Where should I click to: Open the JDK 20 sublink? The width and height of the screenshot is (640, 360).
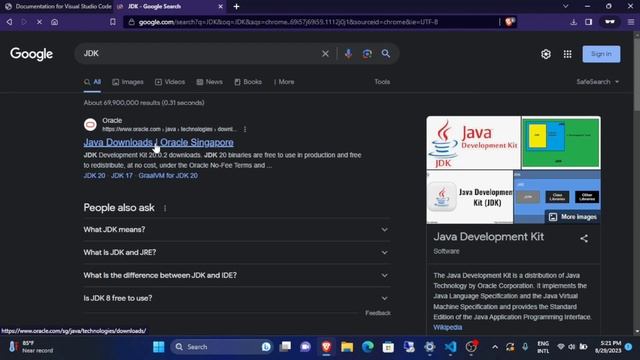click(x=94, y=176)
